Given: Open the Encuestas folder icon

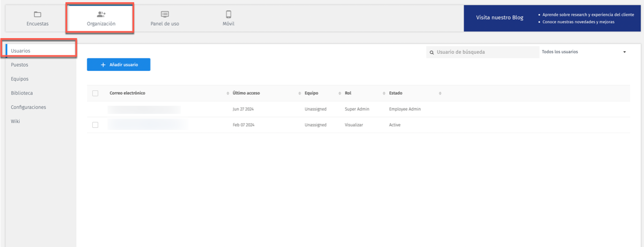Looking at the screenshot, I should [x=37, y=14].
